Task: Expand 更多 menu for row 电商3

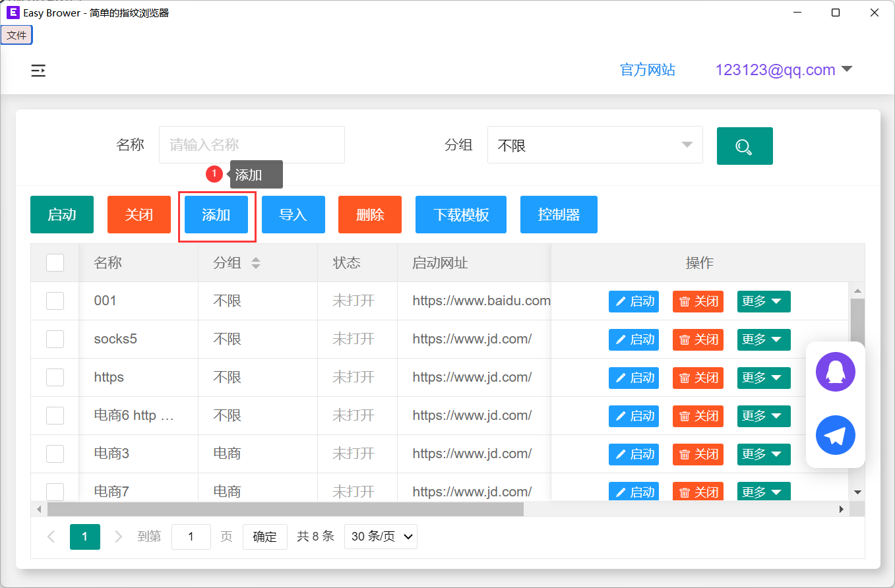Action: click(x=764, y=454)
